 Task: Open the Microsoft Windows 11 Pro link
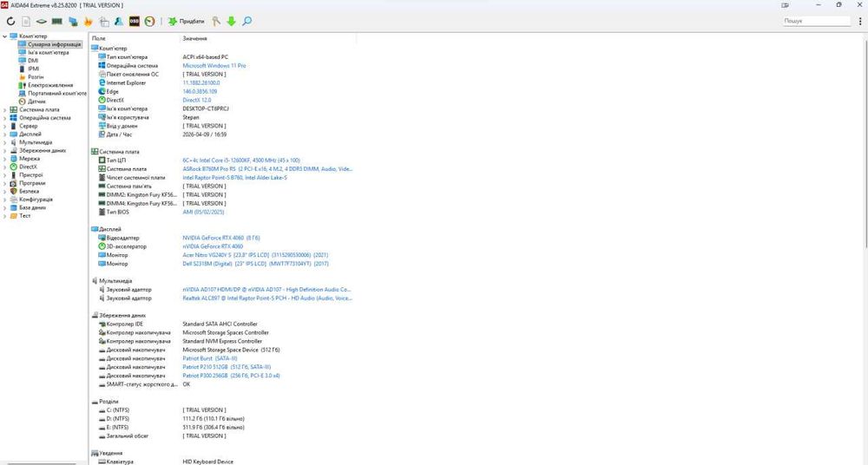point(214,65)
